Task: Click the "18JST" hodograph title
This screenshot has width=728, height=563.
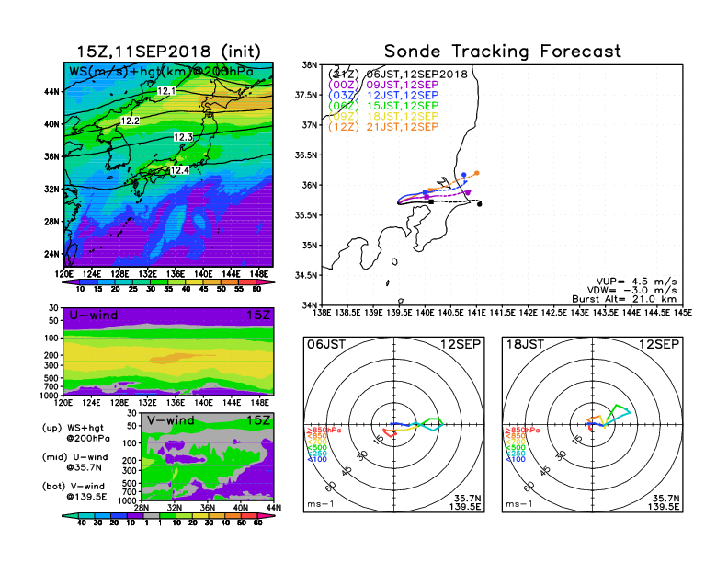Action: tap(525, 344)
